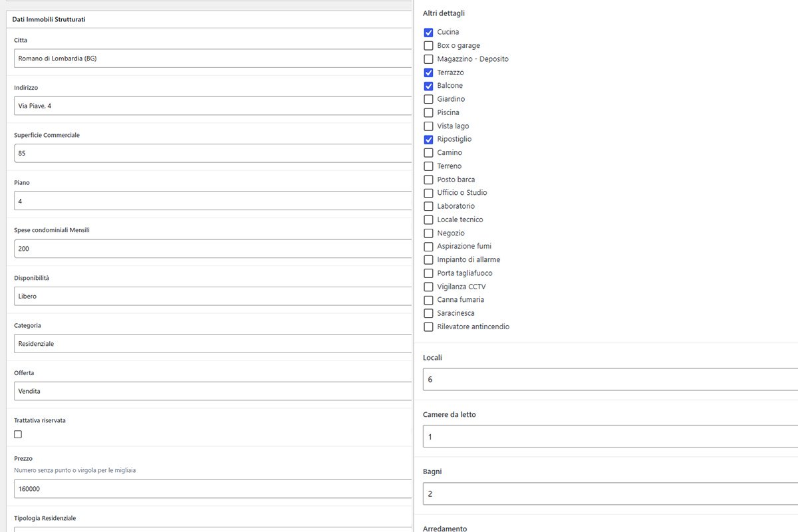The image size is (798, 532).
Task: Tick the Negozio checkbox
Action: [x=428, y=233]
